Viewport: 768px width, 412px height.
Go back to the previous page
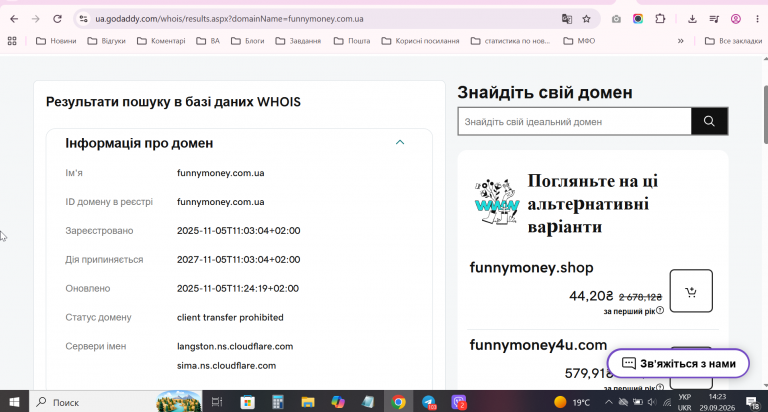tap(14, 19)
